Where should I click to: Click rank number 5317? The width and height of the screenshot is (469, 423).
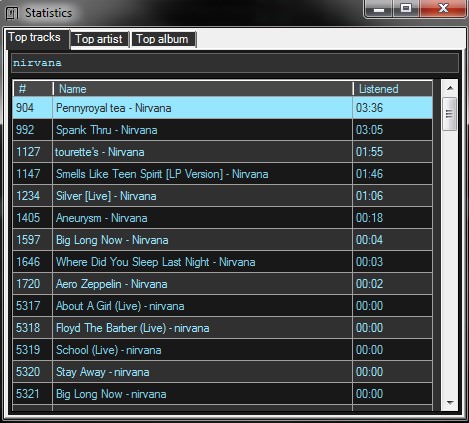[28, 306]
